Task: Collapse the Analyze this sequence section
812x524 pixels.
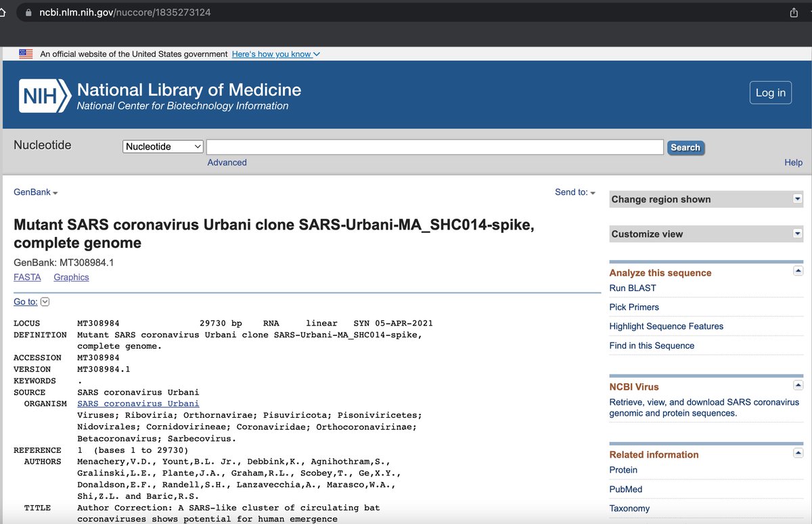Action: coord(798,271)
